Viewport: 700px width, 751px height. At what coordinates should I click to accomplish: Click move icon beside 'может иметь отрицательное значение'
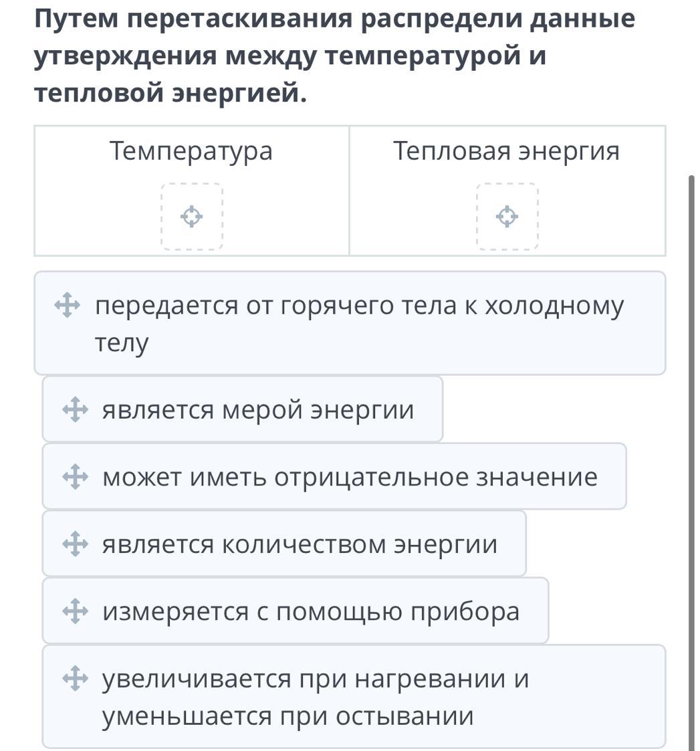74,477
